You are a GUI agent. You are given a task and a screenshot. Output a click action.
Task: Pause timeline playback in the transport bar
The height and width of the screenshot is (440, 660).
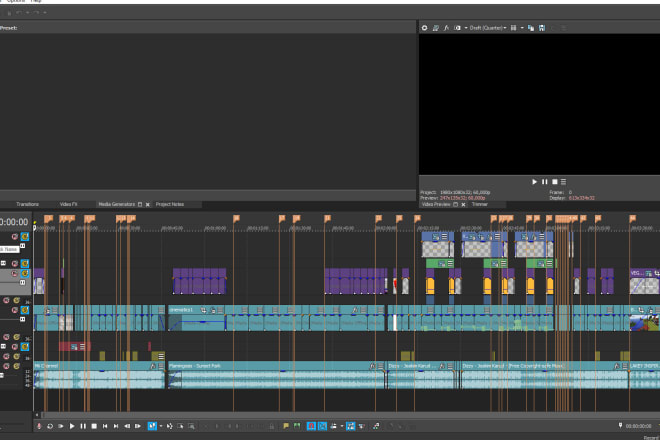click(83, 426)
